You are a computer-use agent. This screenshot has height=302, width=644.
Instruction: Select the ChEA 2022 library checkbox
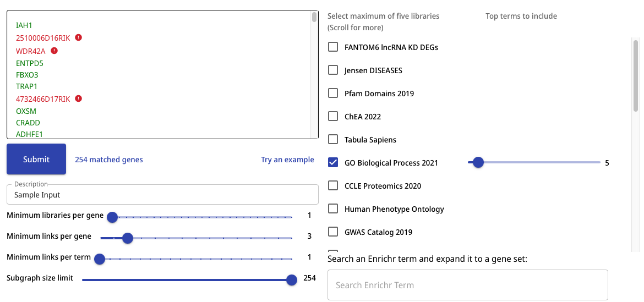[x=333, y=117]
